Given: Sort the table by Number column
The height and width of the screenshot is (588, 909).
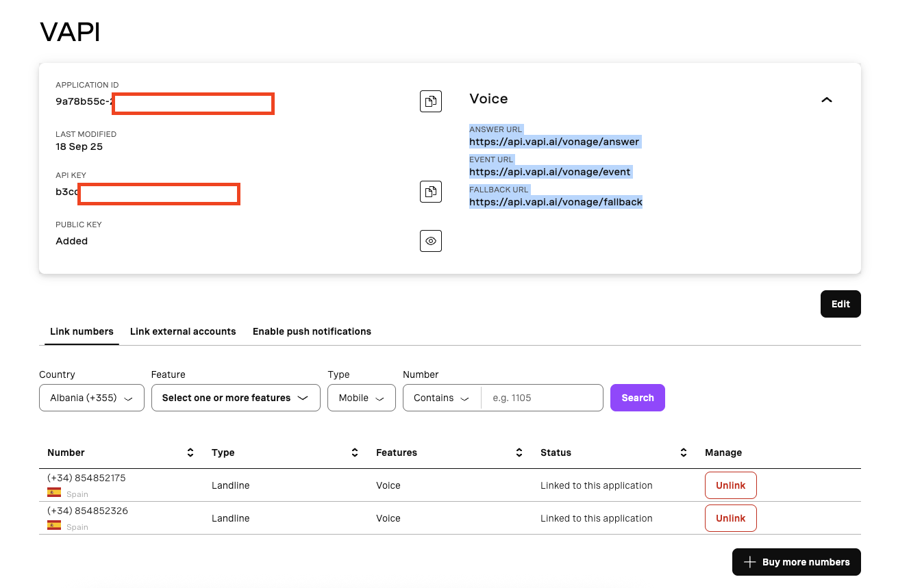Looking at the screenshot, I should pos(190,452).
